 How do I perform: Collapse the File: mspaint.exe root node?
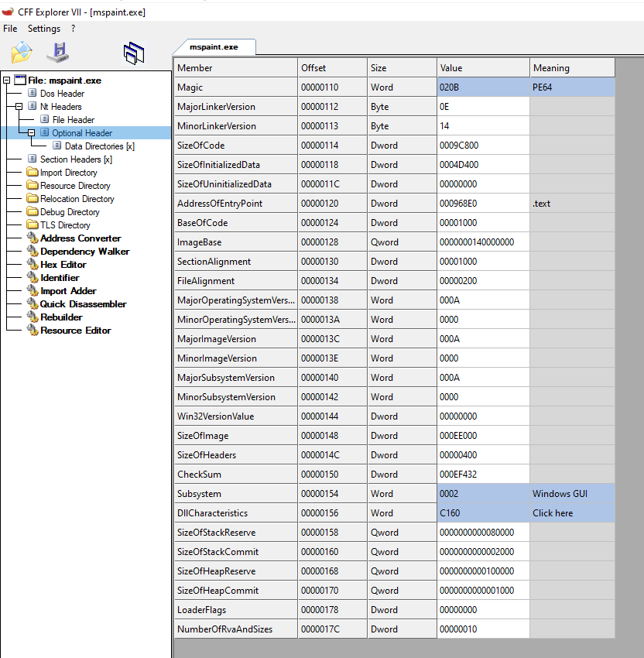click(6, 80)
